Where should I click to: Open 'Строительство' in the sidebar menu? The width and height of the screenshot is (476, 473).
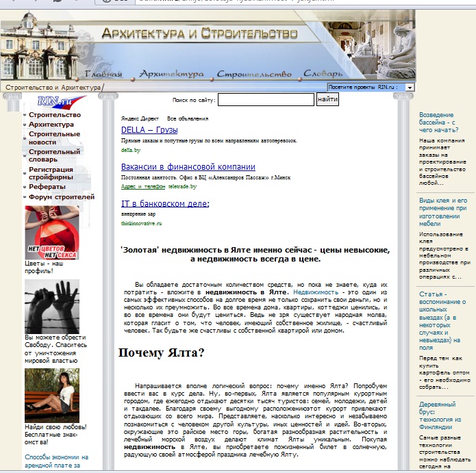tap(55, 115)
